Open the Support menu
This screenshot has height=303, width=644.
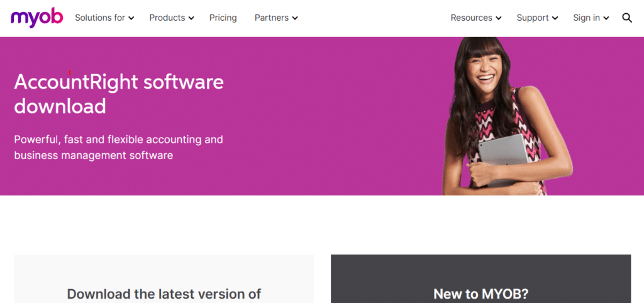(533, 18)
